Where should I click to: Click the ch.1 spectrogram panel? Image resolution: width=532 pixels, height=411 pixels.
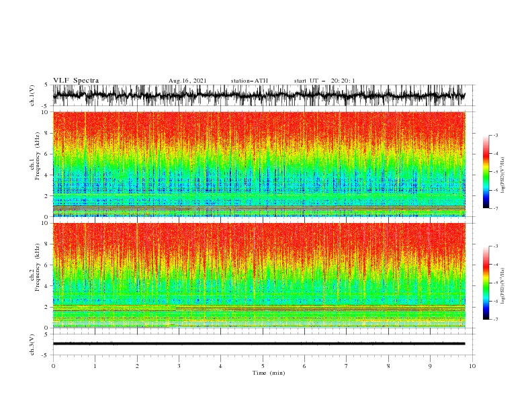259,164
